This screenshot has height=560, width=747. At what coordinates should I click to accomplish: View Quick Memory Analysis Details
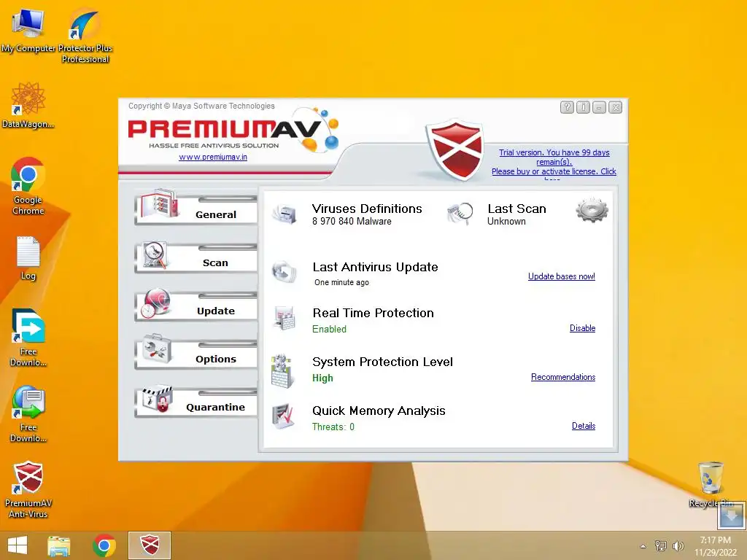(583, 426)
